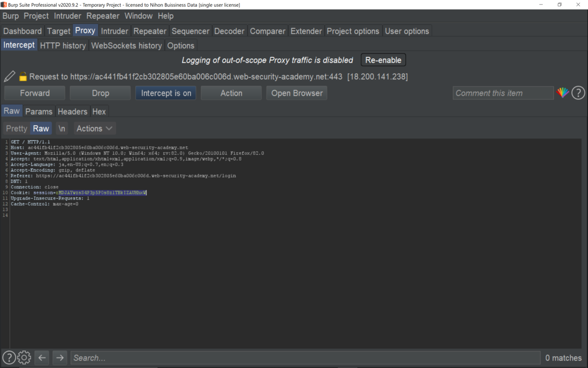588x368 pixels.
Task: Expand the Actions dropdown
Action: click(95, 129)
